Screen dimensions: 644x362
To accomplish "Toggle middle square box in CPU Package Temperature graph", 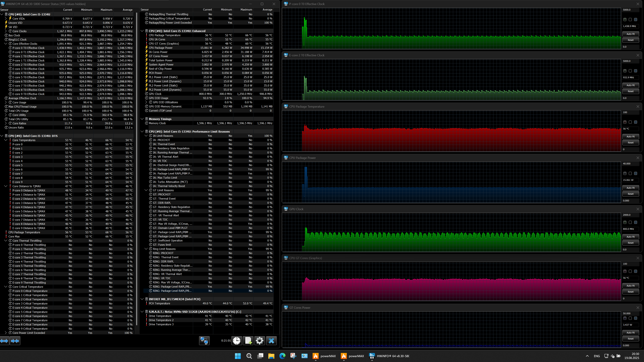I will pos(630,122).
